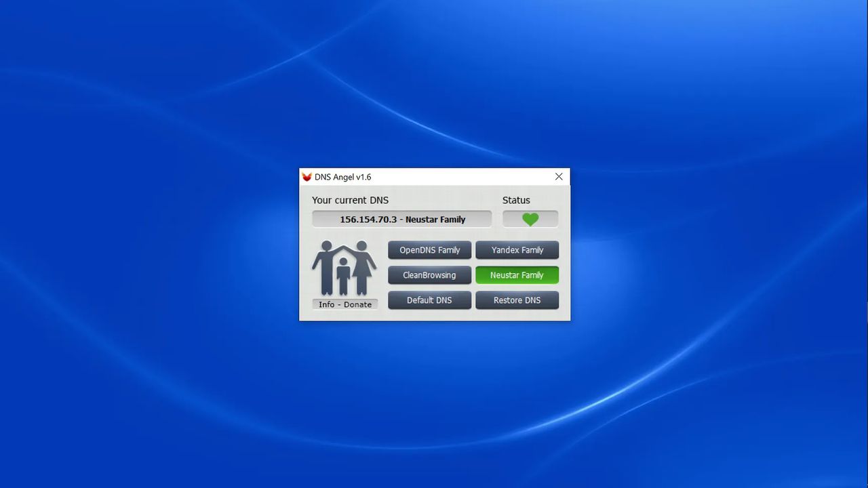Click Restore DNS button
The image size is (868, 488).
tap(517, 300)
